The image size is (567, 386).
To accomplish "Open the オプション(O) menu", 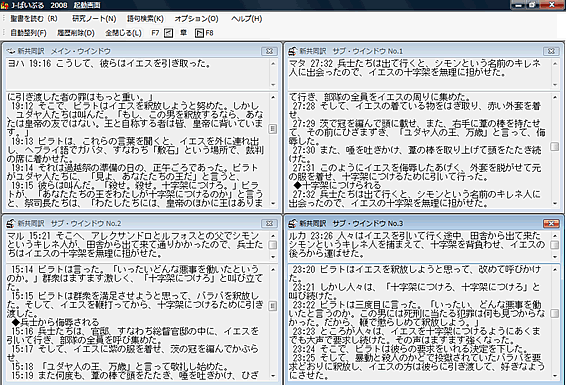I will point(196,18).
